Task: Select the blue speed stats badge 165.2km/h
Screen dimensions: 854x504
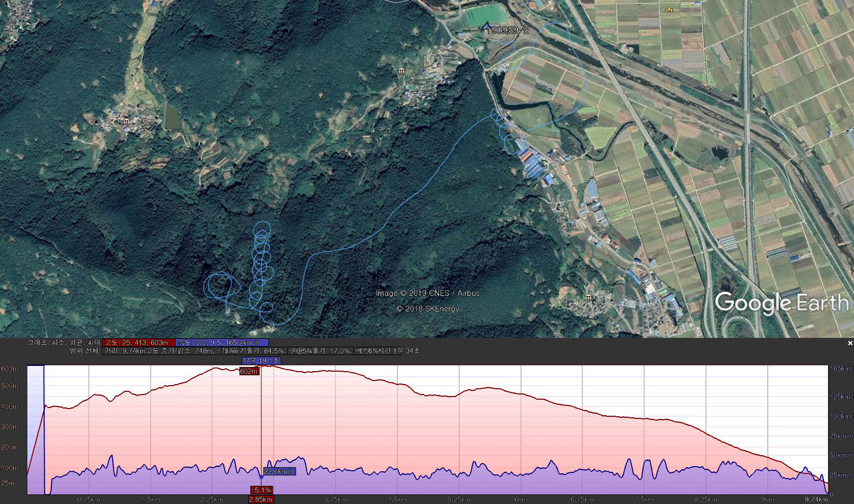Action: (222, 343)
